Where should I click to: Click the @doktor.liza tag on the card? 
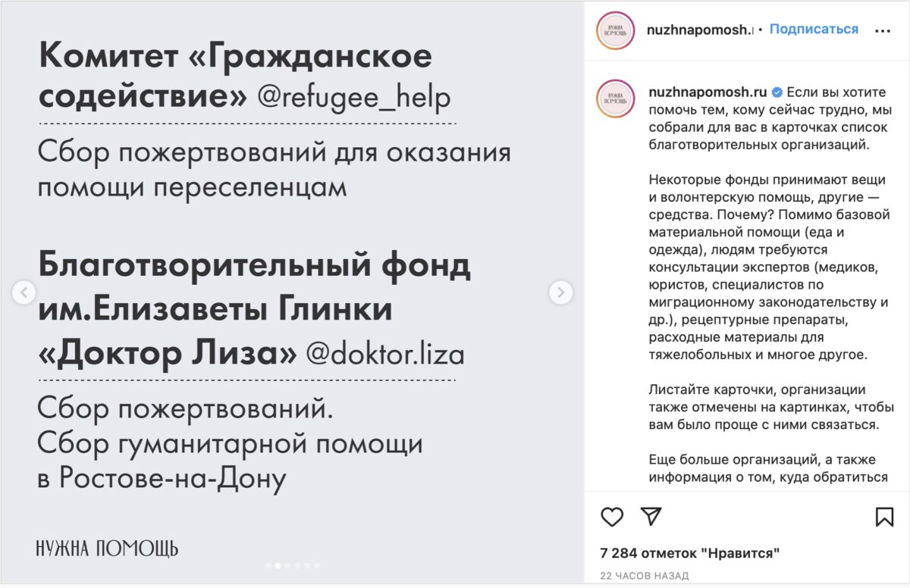point(384,353)
